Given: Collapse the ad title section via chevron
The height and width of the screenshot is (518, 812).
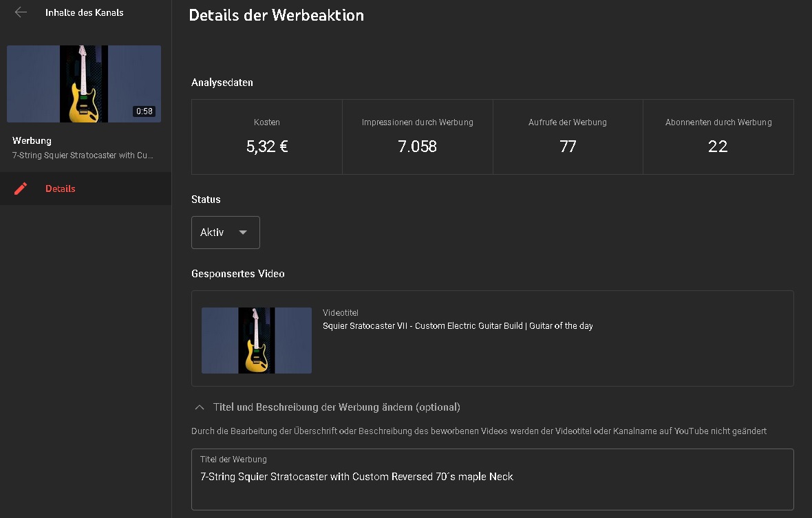Looking at the screenshot, I should pos(200,407).
